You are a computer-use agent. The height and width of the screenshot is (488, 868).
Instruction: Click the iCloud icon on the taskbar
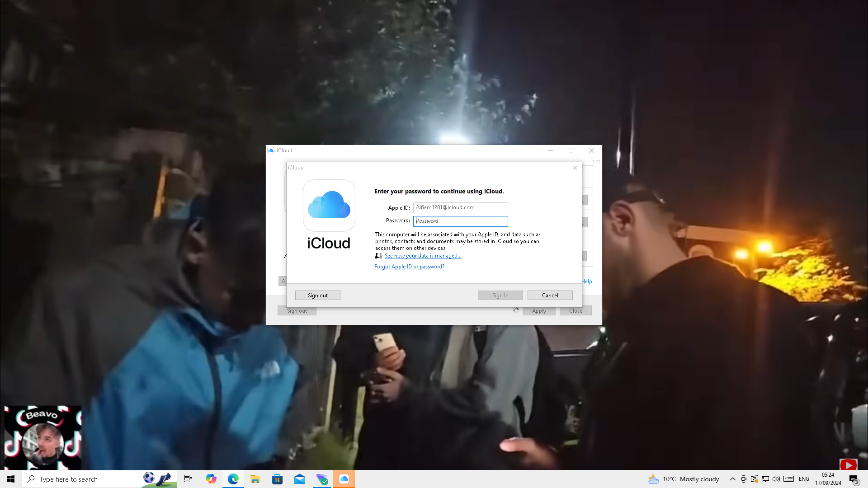click(344, 479)
